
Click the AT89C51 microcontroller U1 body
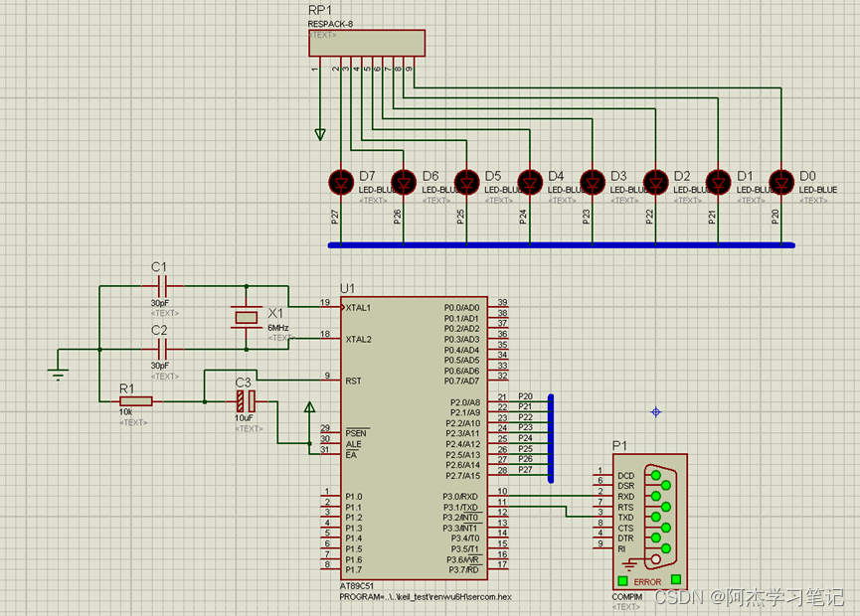coord(413,437)
